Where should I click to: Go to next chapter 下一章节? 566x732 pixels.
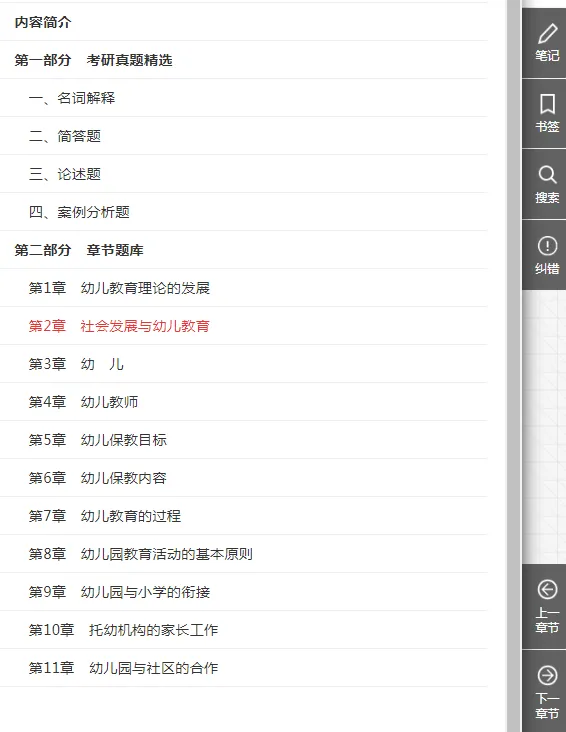(547, 692)
